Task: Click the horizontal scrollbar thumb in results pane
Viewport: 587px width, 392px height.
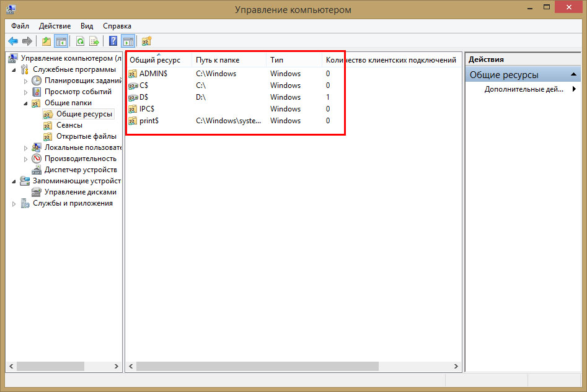Action: click(x=258, y=366)
